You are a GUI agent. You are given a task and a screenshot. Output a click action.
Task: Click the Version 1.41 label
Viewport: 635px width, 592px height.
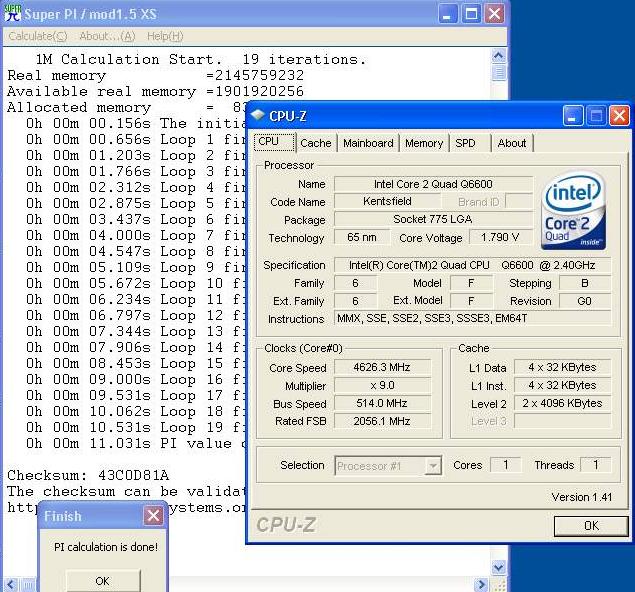coord(582,497)
